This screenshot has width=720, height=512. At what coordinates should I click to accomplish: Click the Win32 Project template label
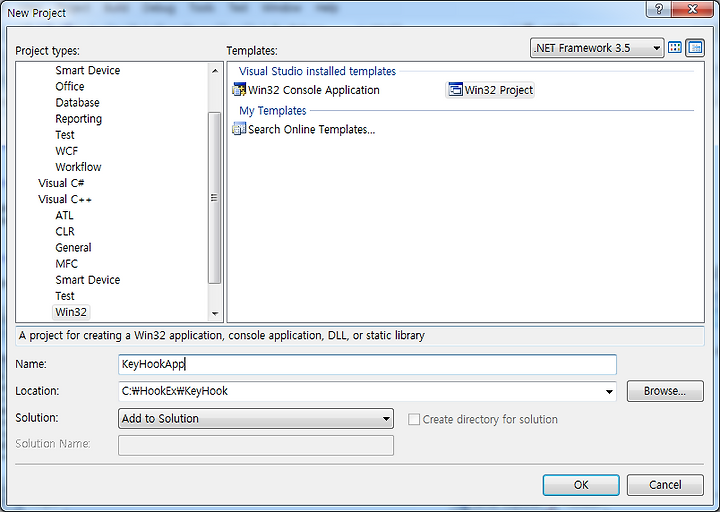point(499,90)
